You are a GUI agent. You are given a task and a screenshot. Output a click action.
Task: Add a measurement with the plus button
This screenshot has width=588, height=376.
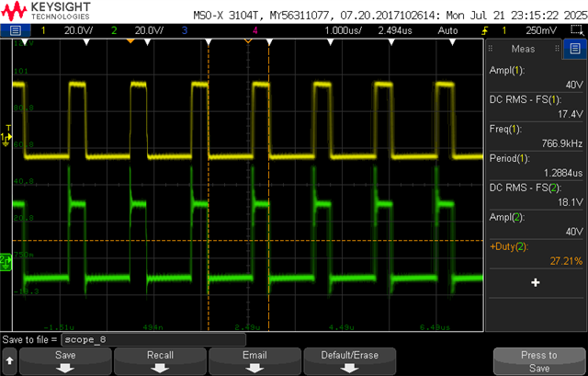536,282
